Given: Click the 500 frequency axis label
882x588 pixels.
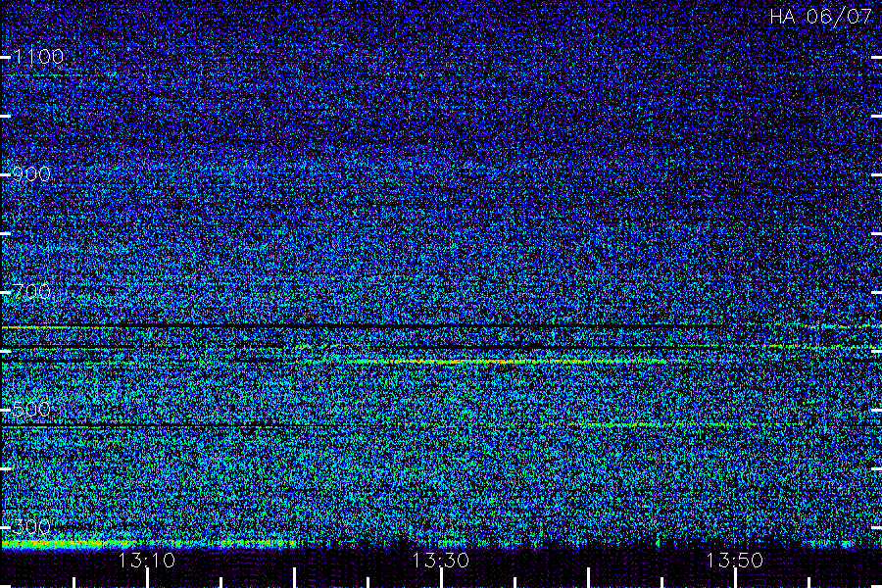Looking at the screenshot, I should [x=31, y=409].
